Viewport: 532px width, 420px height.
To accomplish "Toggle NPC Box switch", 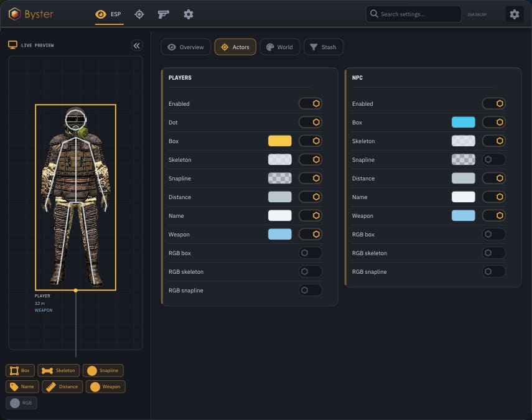I will (493, 122).
